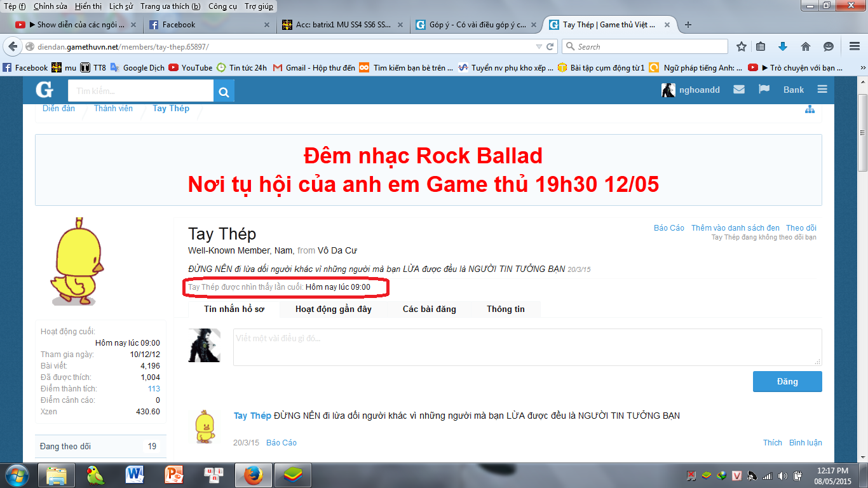This screenshot has width=868, height=488.
Task: Open the nghoandd account menu
Action: coord(691,90)
